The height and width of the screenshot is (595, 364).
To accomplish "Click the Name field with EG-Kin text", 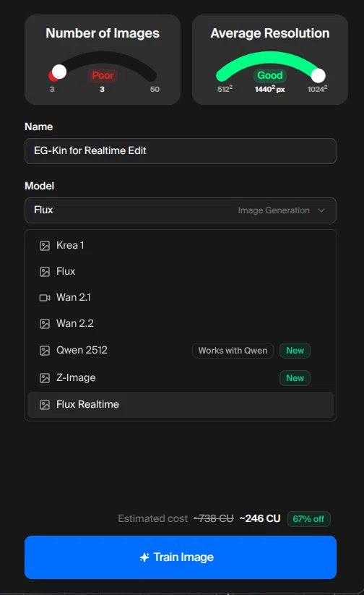I will pos(181,151).
